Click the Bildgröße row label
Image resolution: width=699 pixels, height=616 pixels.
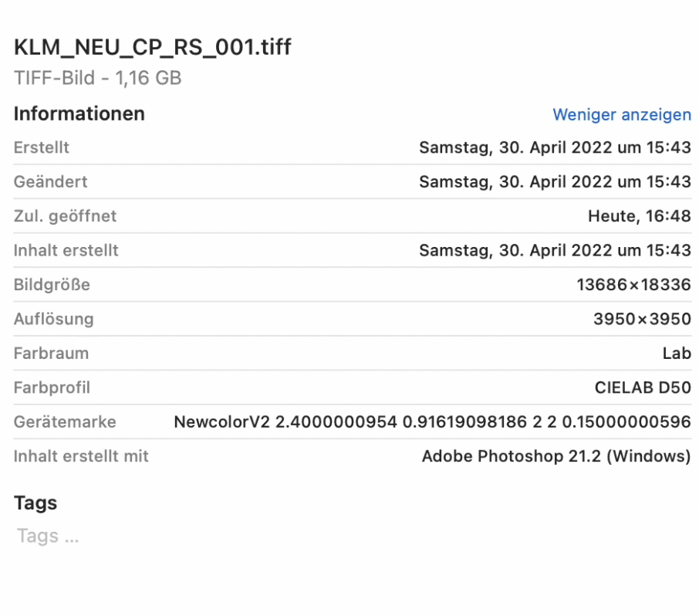[52, 285]
